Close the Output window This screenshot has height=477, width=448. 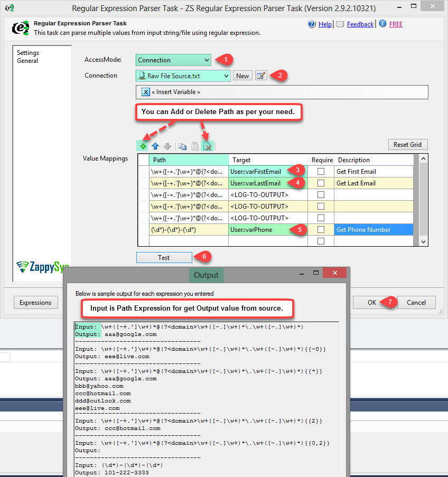335,273
